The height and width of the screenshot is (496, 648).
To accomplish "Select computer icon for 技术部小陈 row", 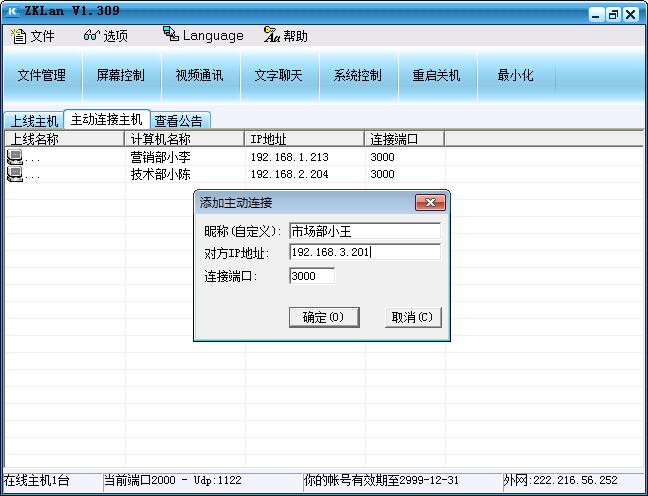I will [x=14, y=174].
